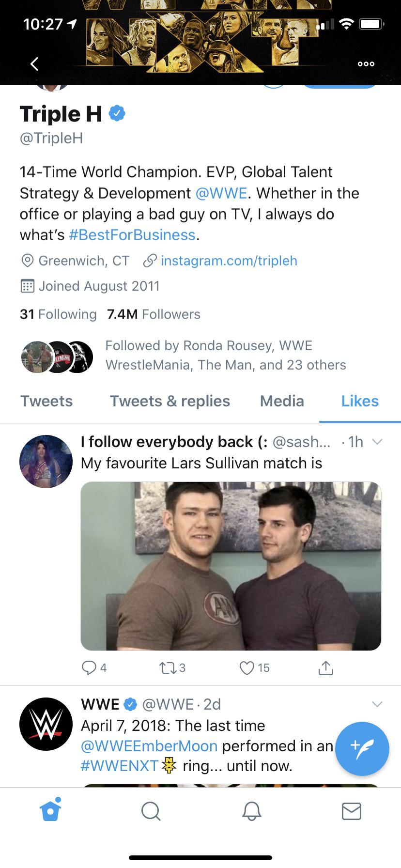Open the Search magnifier icon
Viewport: 401px width, 868px height.
151,811
